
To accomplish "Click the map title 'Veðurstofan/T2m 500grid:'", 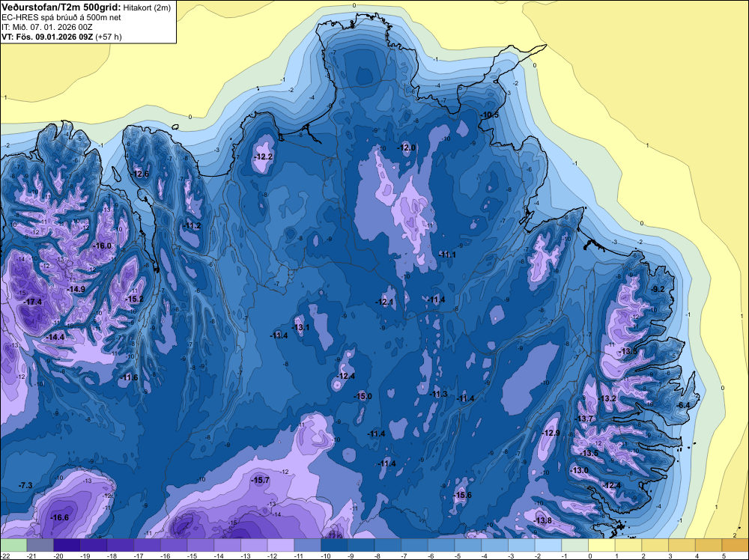I will coord(61,7).
